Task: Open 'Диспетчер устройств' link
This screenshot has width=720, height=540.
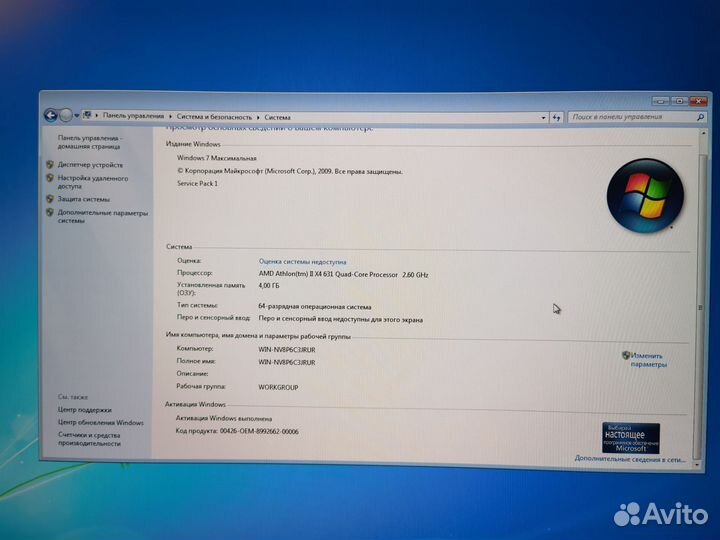Action: [90, 165]
